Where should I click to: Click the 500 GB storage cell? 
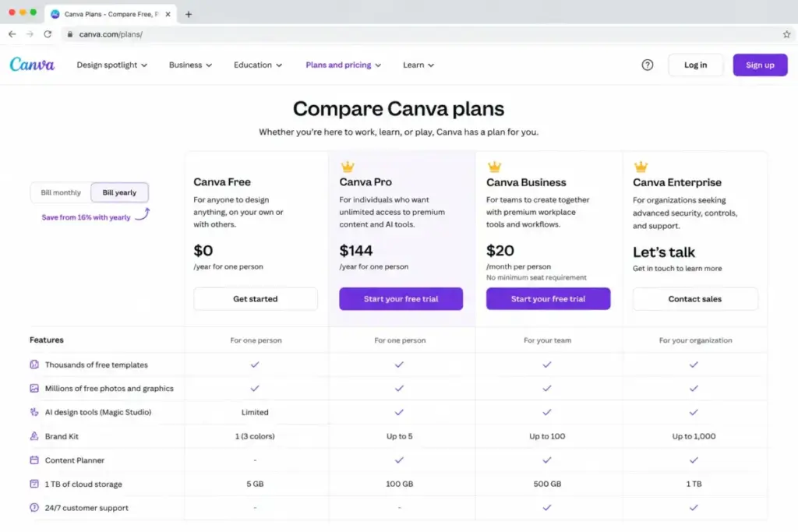pyautogui.click(x=547, y=484)
